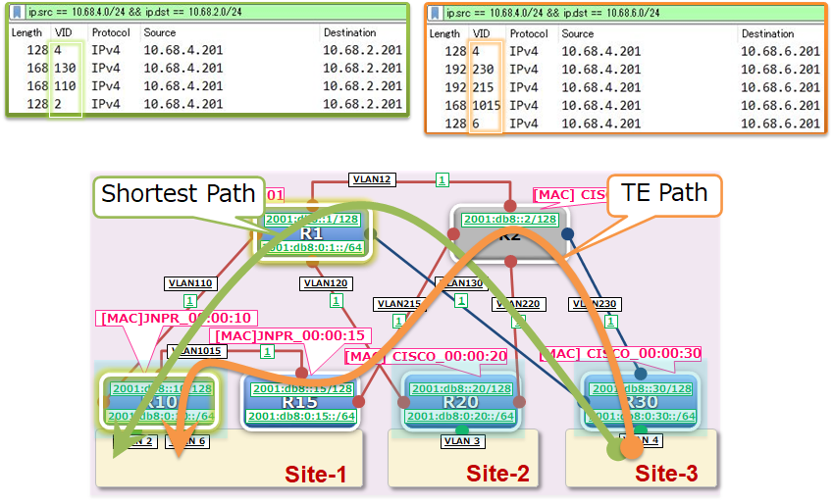Screen dimensions: 833x504
Task: Click the VLAN12 link label
Action: 372,179
